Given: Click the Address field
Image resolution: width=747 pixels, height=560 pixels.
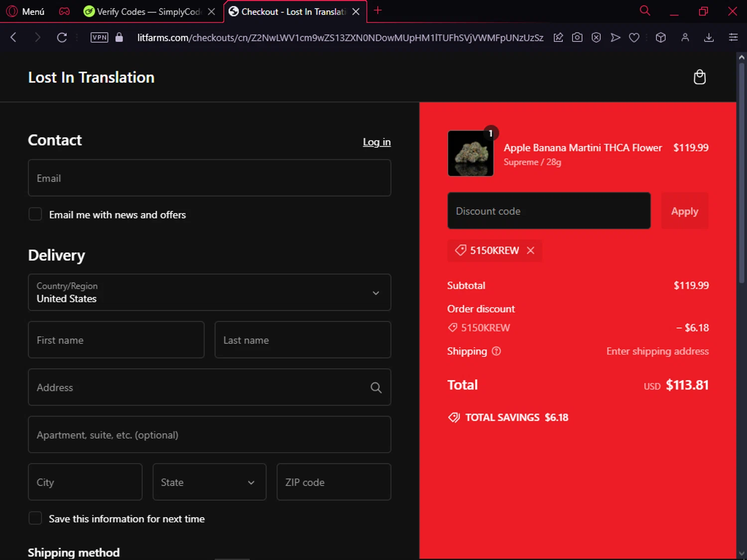Looking at the screenshot, I should pos(209,387).
